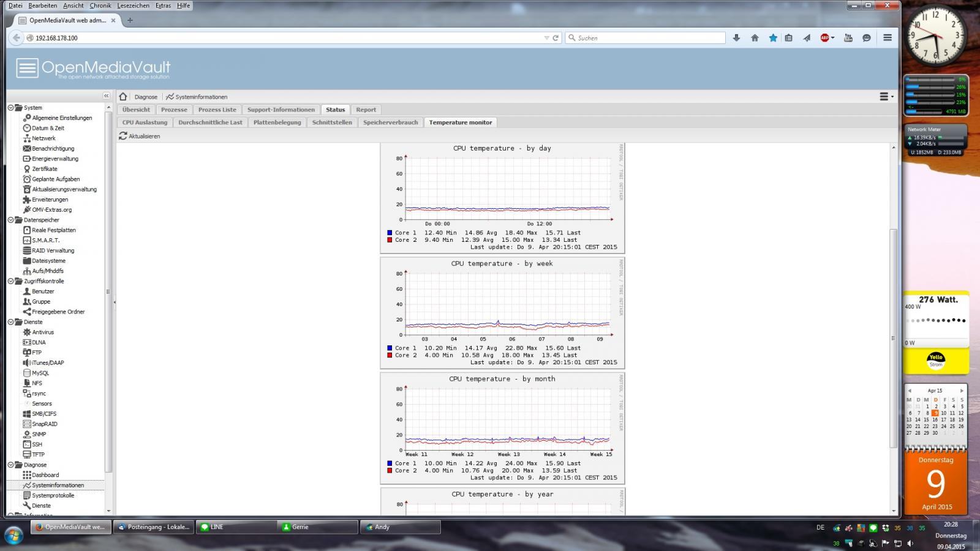Screen dimensions: 980x551
Task: Reload the page with the reload button
Action: (x=556, y=38)
